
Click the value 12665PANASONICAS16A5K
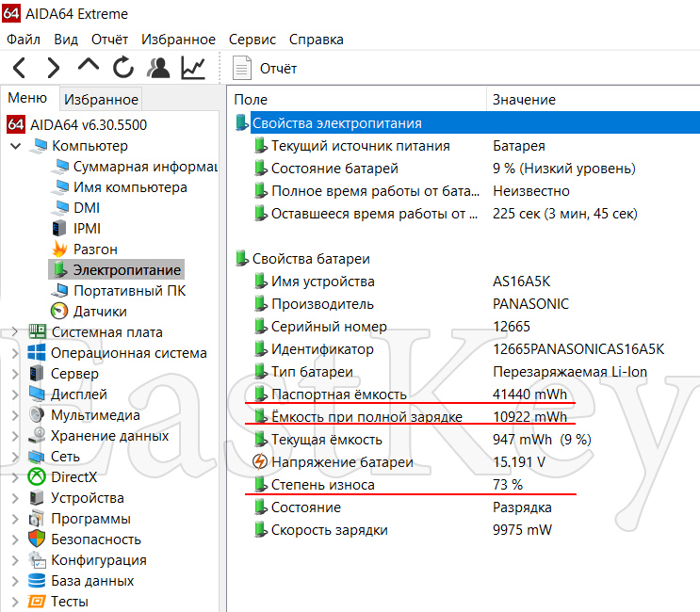[x=578, y=349]
